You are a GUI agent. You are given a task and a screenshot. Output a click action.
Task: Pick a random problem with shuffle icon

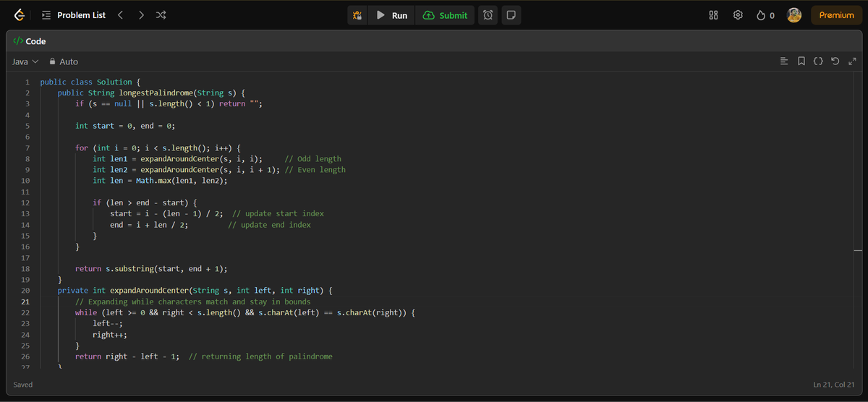161,15
